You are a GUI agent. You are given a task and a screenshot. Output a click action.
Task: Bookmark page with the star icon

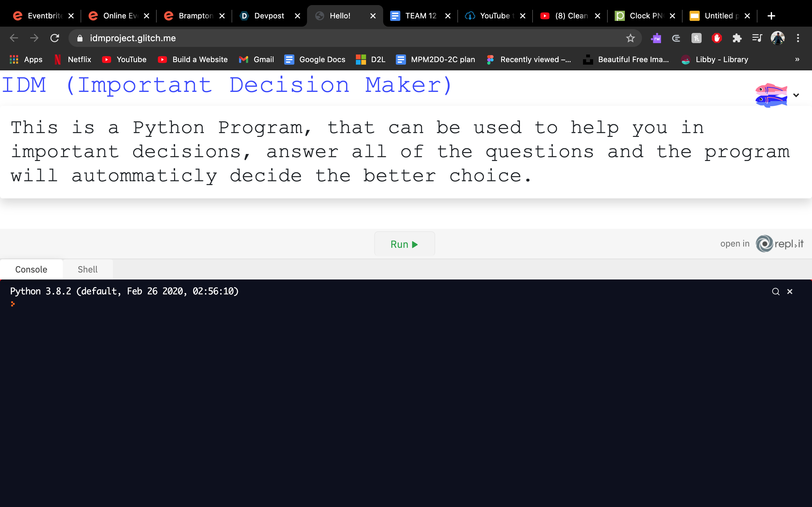coord(631,38)
